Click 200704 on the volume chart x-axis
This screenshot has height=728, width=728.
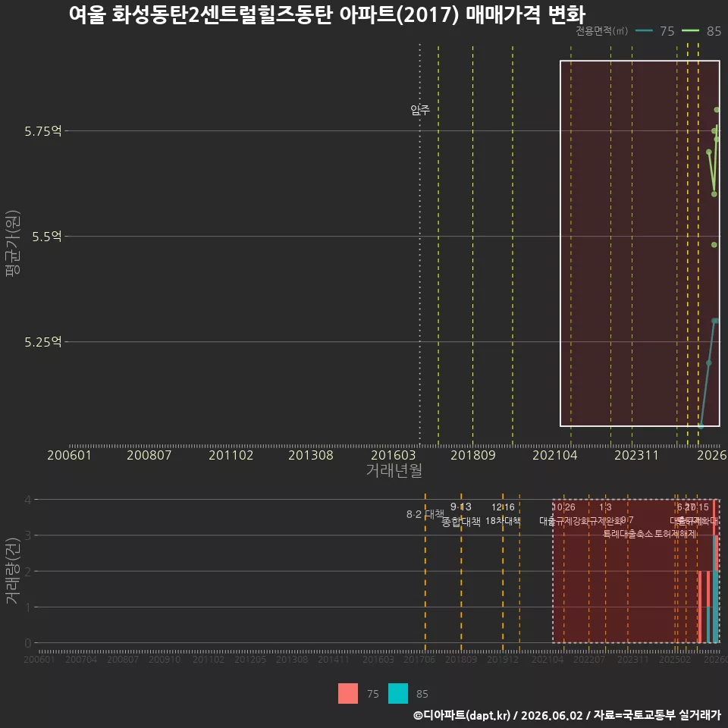tap(81, 659)
